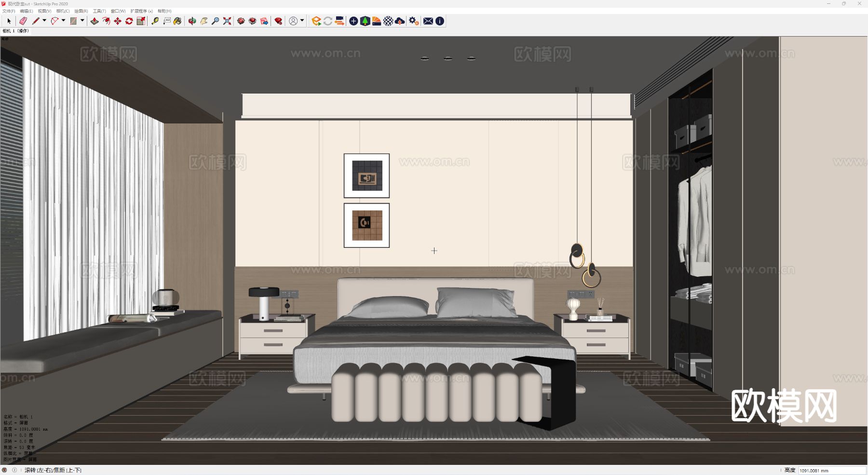Open the green tree asset library icon
The width and height of the screenshot is (868, 475).
click(365, 21)
